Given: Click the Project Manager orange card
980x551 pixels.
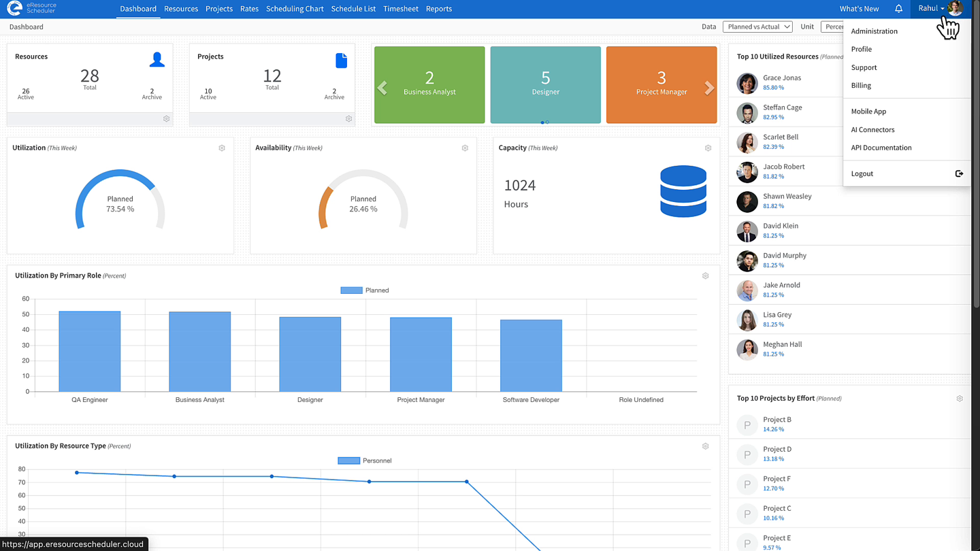Looking at the screenshot, I should click(661, 85).
